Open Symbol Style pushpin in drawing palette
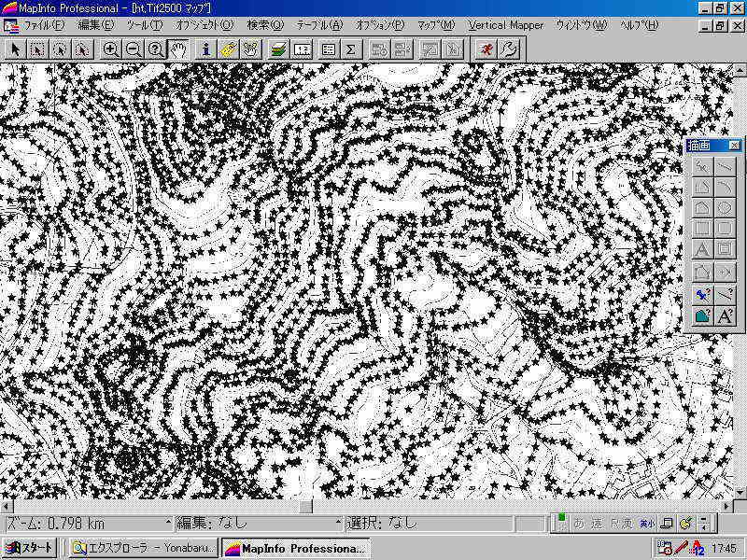This screenshot has width=747, height=560. [x=704, y=295]
